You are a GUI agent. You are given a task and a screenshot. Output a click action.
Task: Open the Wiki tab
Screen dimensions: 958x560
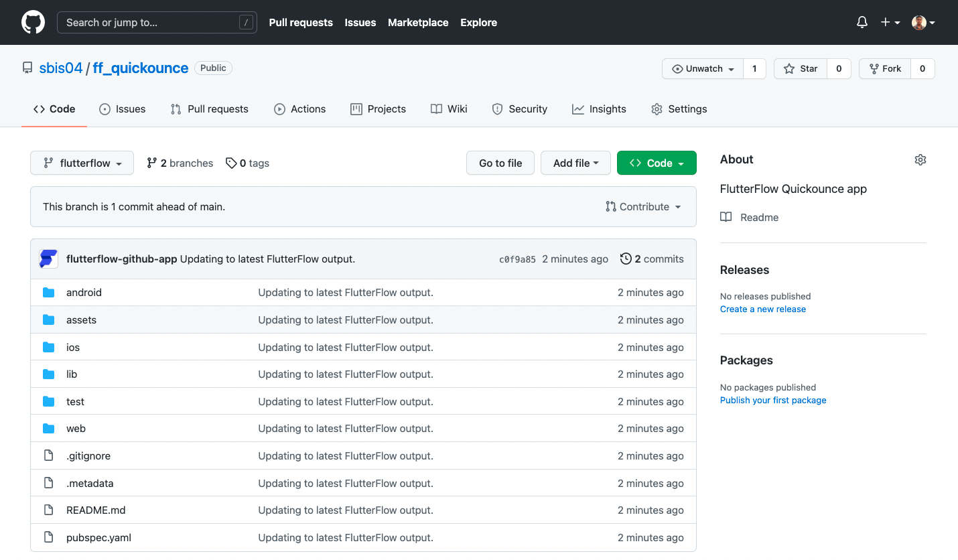(449, 109)
